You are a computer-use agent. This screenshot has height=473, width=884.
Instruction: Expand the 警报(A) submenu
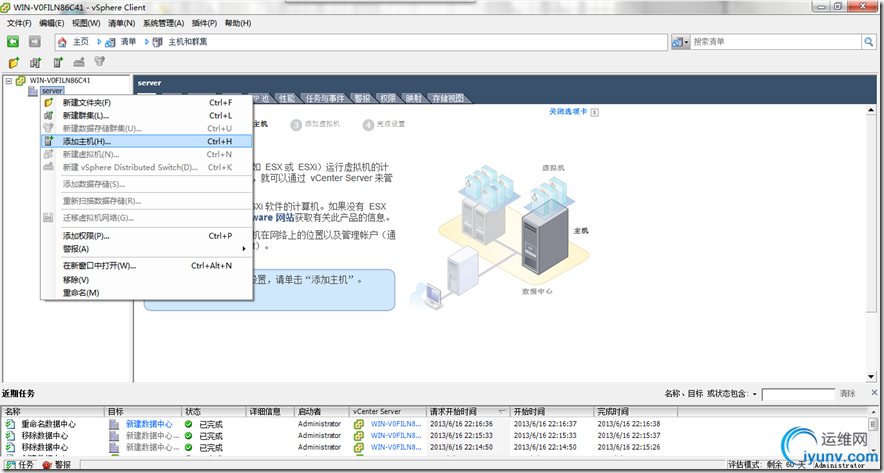[147, 249]
